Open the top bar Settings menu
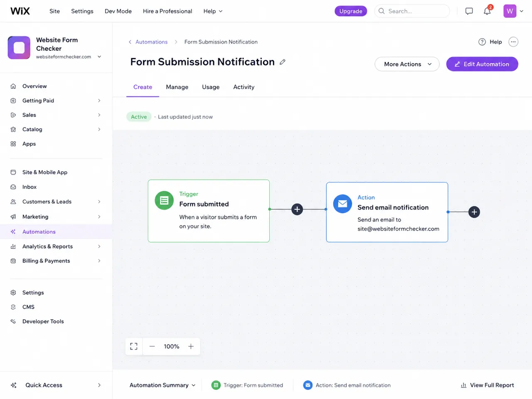 82,11
